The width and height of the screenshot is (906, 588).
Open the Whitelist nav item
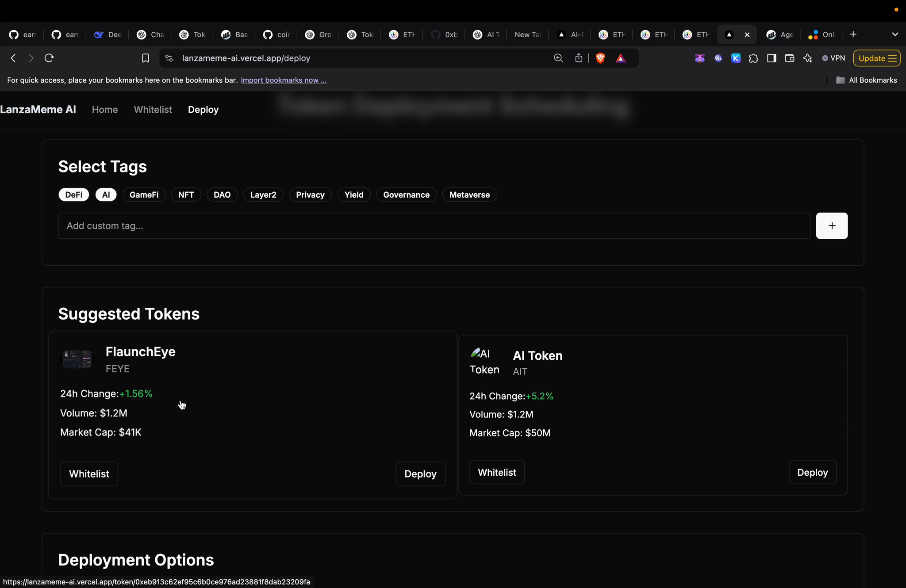153,110
